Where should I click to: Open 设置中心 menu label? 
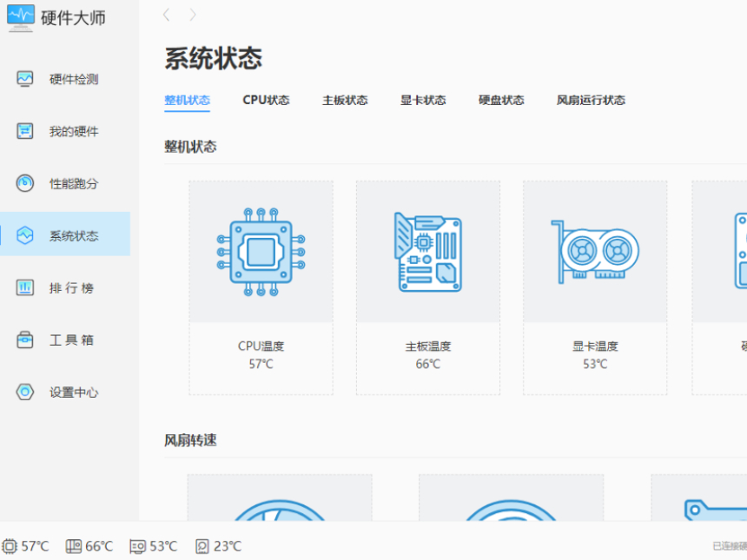click(x=74, y=392)
